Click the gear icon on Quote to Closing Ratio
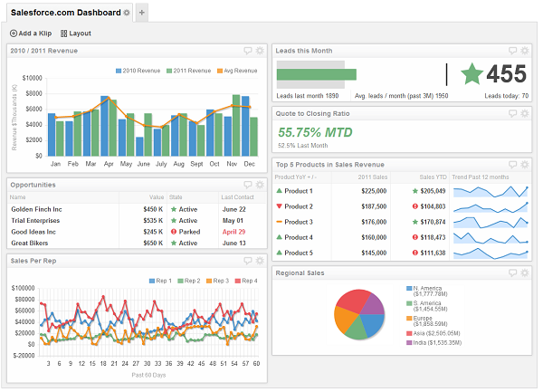The image size is (543, 392). (525, 113)
